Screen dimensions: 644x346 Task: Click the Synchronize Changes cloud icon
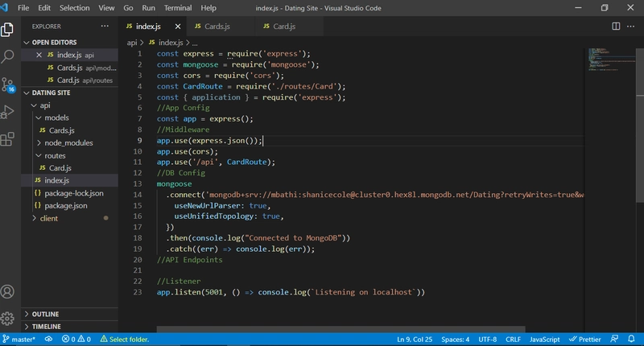(x=48, y=340)
